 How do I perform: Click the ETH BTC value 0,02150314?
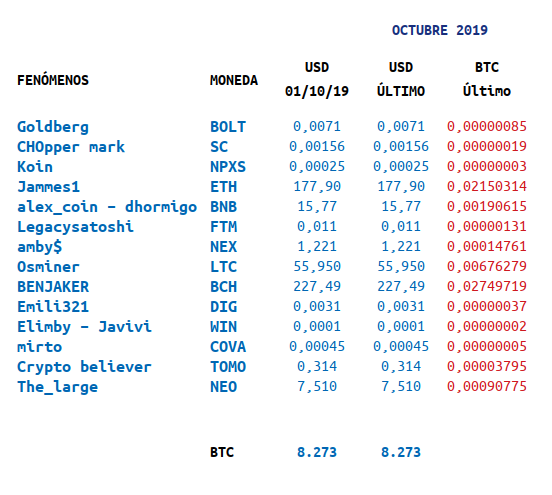pyautogui.click(x=487, y=187)
